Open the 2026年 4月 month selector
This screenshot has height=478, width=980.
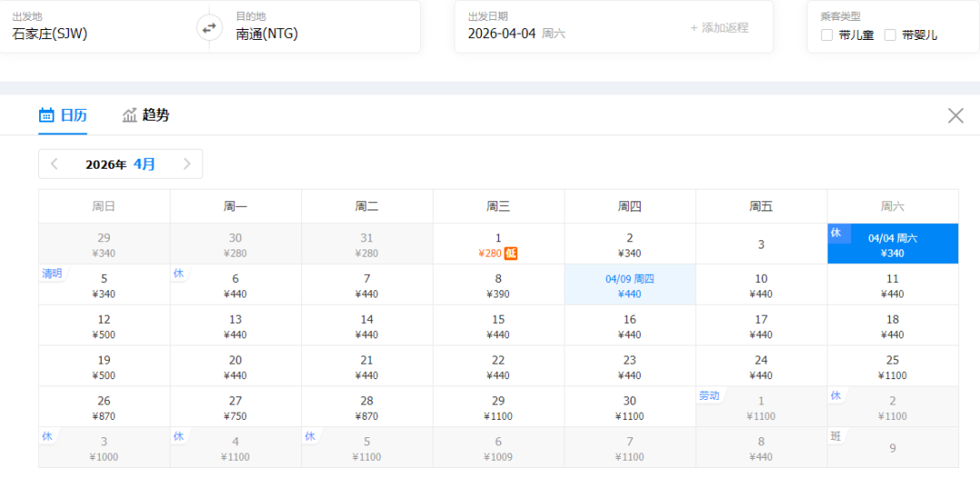point(121,164)
